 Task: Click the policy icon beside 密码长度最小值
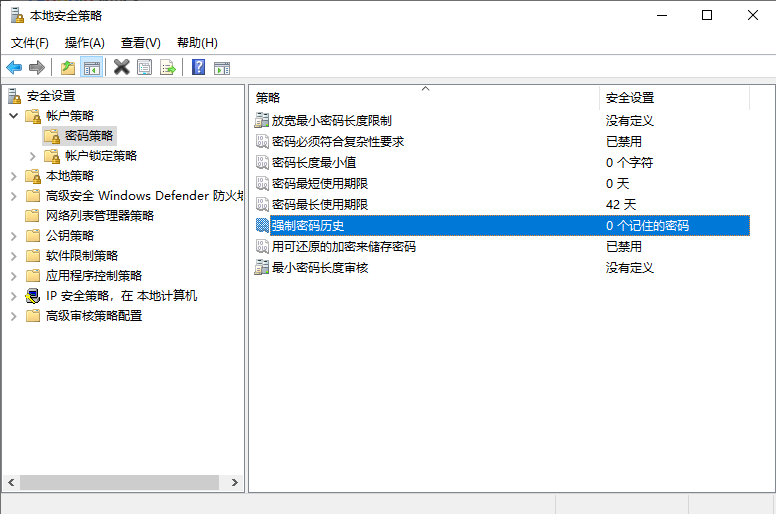(x=262, y=162)
